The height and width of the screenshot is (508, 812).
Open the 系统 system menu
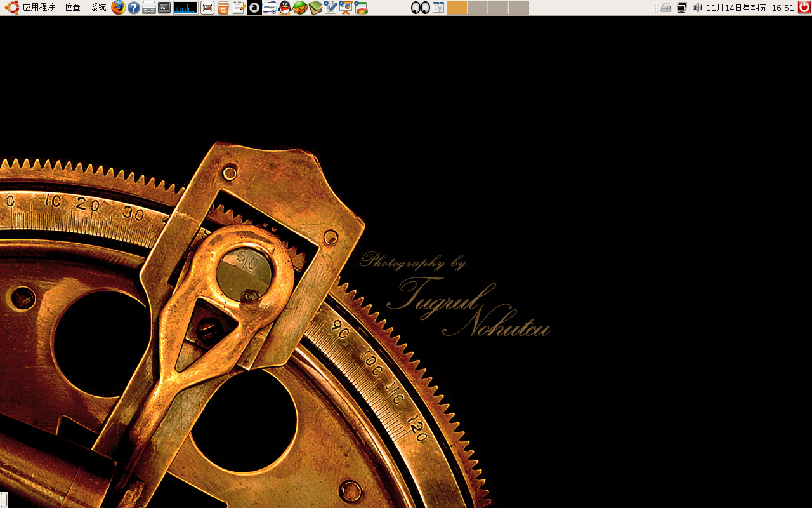(98, 8)
